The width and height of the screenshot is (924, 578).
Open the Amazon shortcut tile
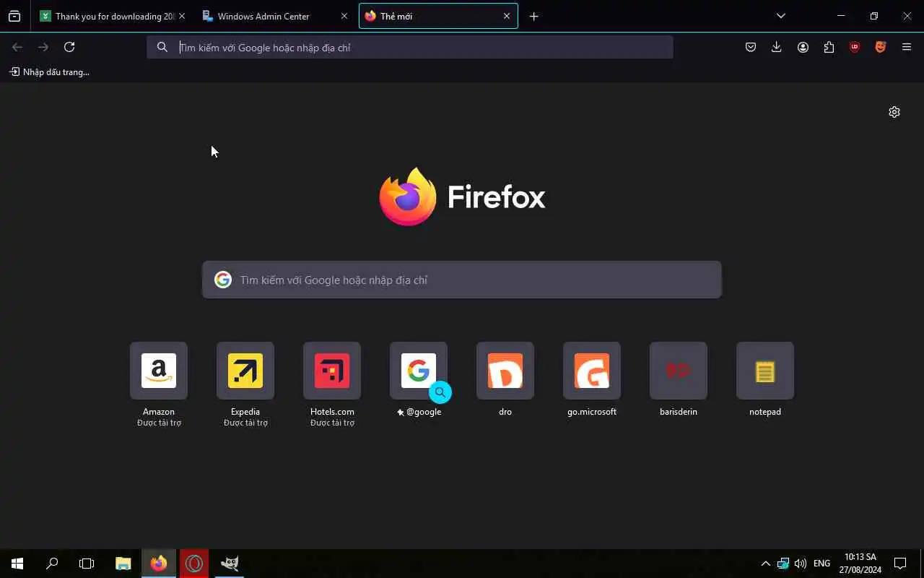pos(159,371)
